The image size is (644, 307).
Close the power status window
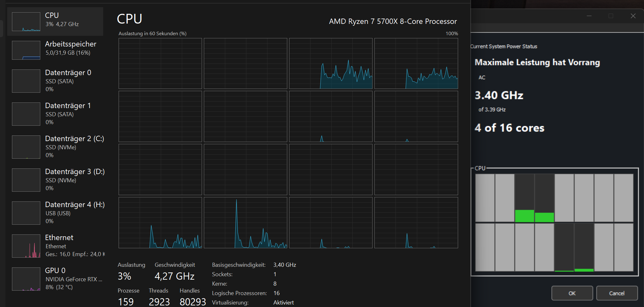pyautogui.click(x=633, y=16)
